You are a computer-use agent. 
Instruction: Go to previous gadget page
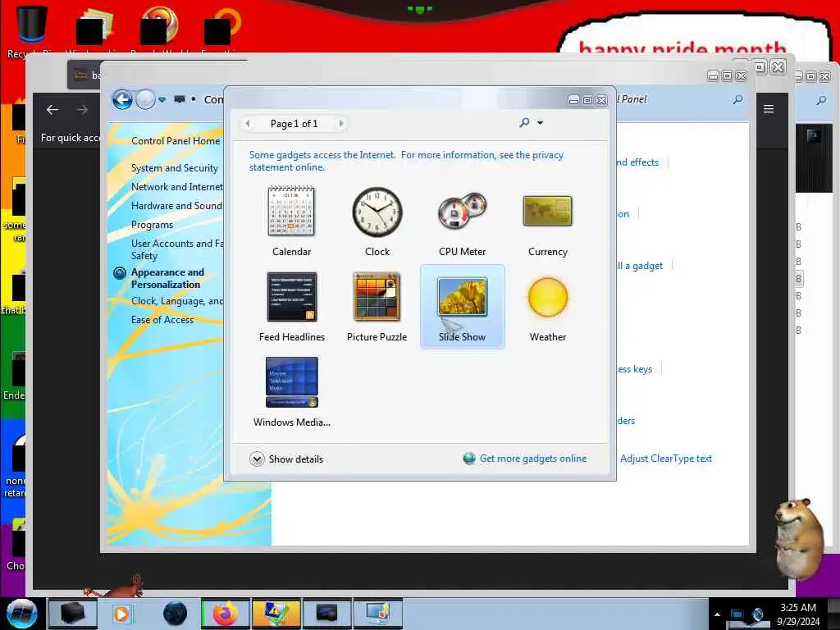pos(248,124)
